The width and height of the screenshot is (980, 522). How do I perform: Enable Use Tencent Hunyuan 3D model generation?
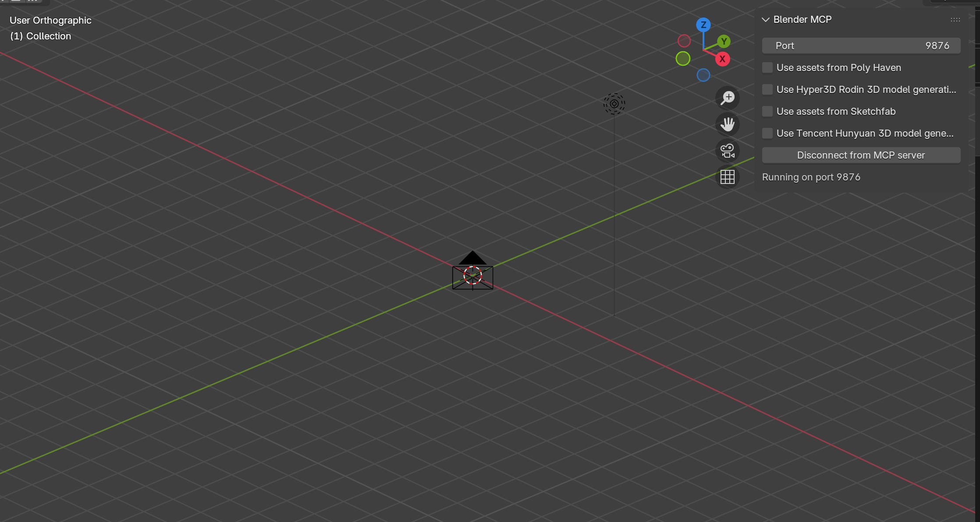767,133
